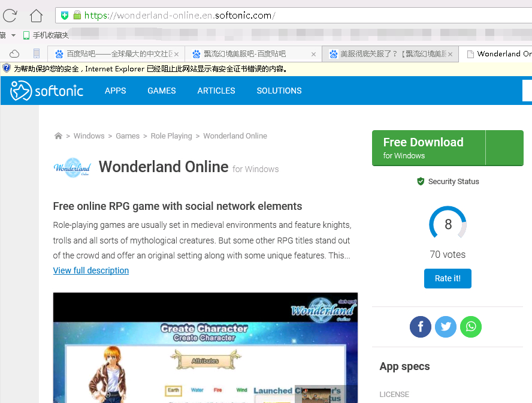This screenshot has height=403, width=532.
Task: Click the security warning shield icon
Action: point(7,68)
